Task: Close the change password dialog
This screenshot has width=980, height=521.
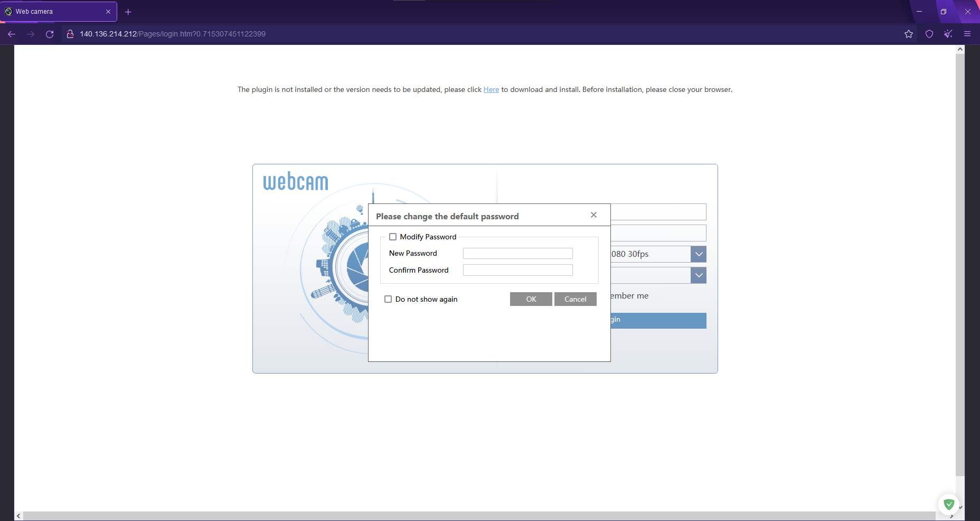Action: pos(593,215)
